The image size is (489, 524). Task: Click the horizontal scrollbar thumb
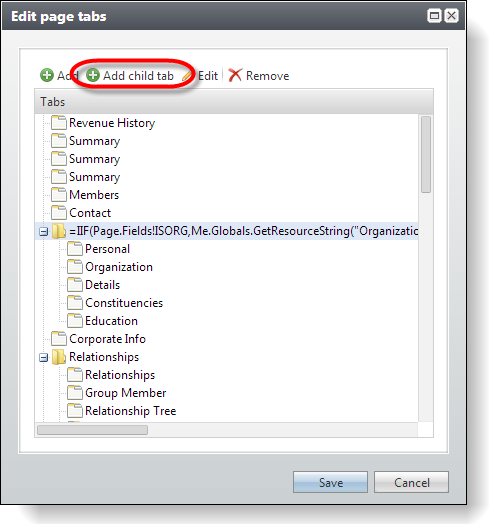click(93, 430)
